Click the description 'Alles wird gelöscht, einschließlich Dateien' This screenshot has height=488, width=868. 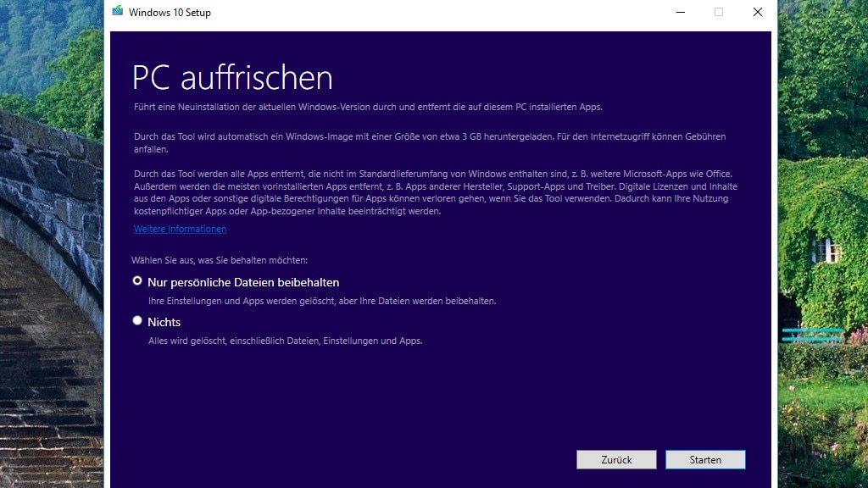pos(285,341)
